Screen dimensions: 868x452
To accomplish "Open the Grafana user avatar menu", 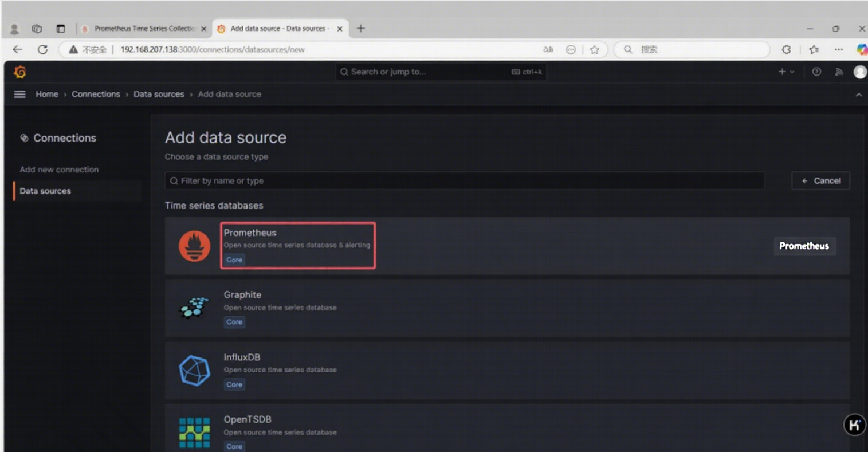I will pyautogui.click(x=859, y=72).
